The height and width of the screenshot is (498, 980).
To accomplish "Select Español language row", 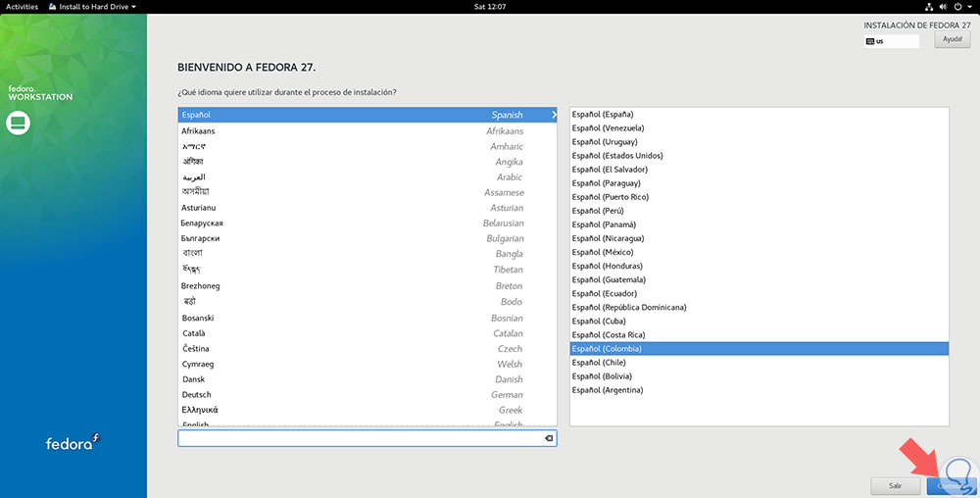I will [367, 115].
